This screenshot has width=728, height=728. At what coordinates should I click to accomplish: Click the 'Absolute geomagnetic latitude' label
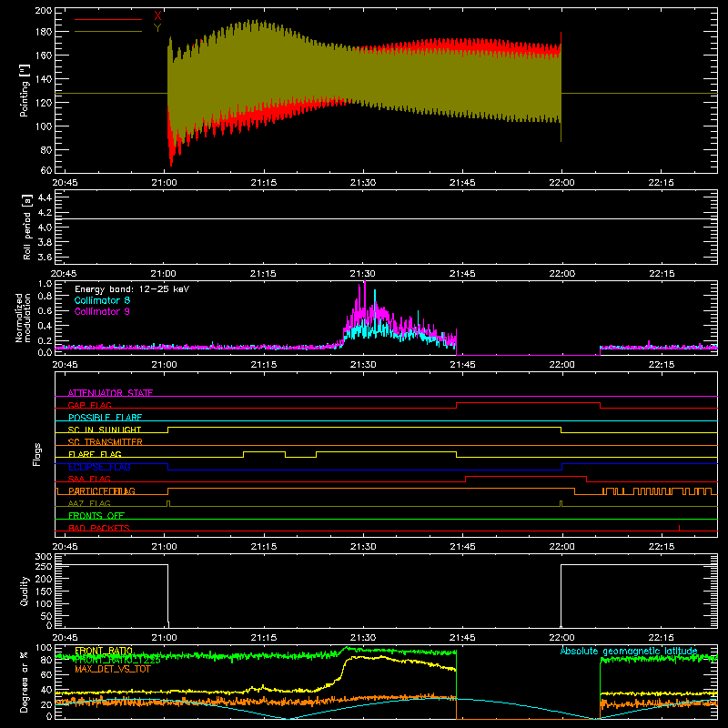tap(629, 651)
